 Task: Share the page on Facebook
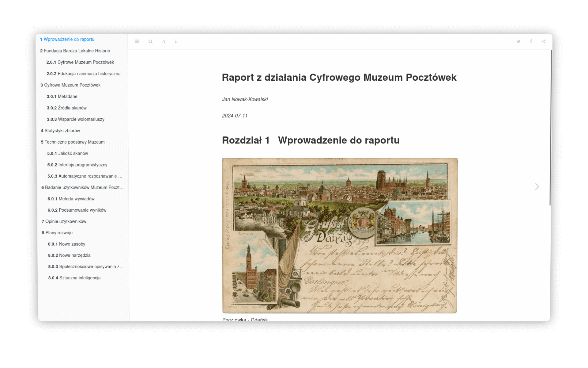pos(531,41)
